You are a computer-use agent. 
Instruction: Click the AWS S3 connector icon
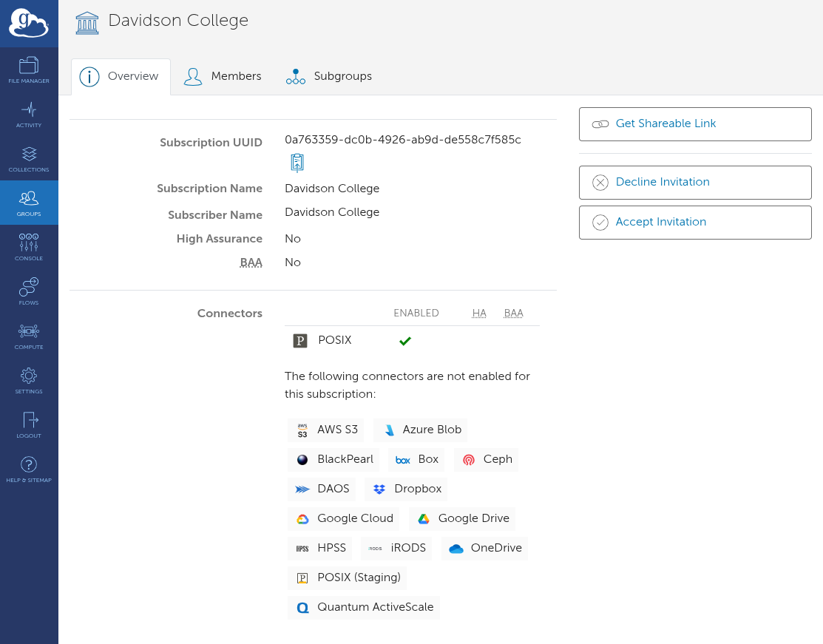click(x=302, y=430)
